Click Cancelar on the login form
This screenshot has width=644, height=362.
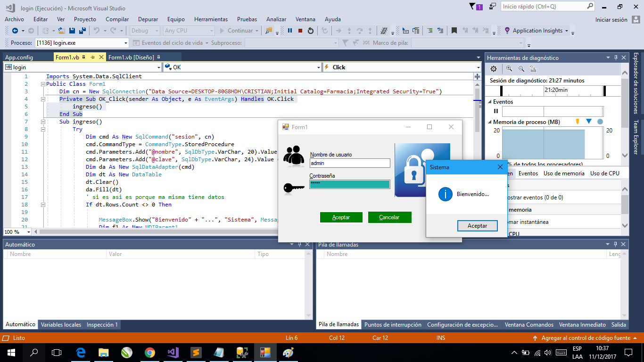pos(389,217)
